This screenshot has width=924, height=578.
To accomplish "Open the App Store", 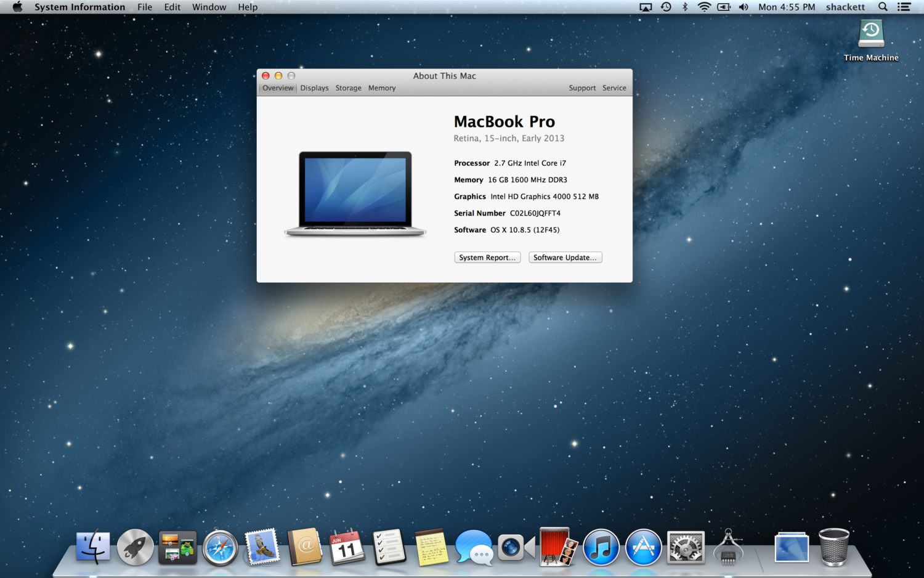I will (643, 547).
